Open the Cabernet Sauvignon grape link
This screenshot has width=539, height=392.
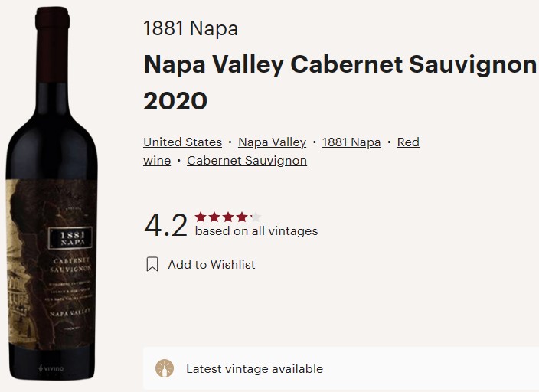[247, 161]
